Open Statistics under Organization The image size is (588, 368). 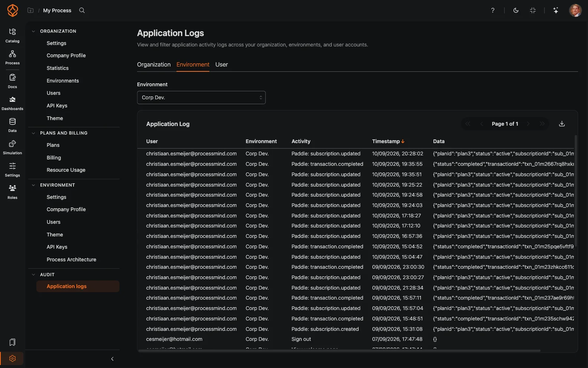[58, 68]
